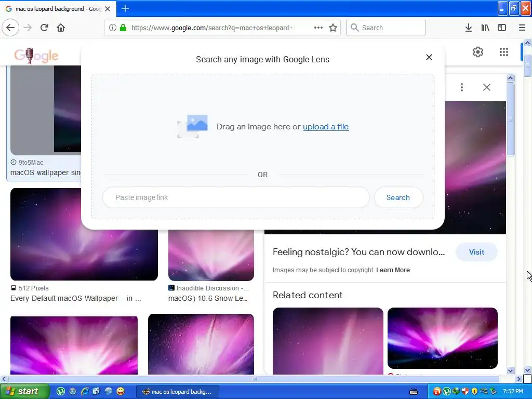The image size is (532, 399).
Task: Close the 'mac os leopard background' tab
Action: 108,9
